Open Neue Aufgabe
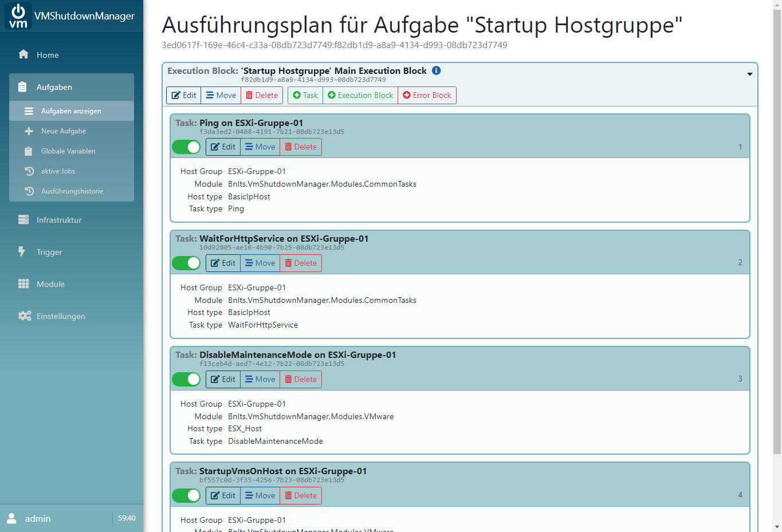Image resolution: width=782 pixels, height=532 pixels. pos(72,131)
